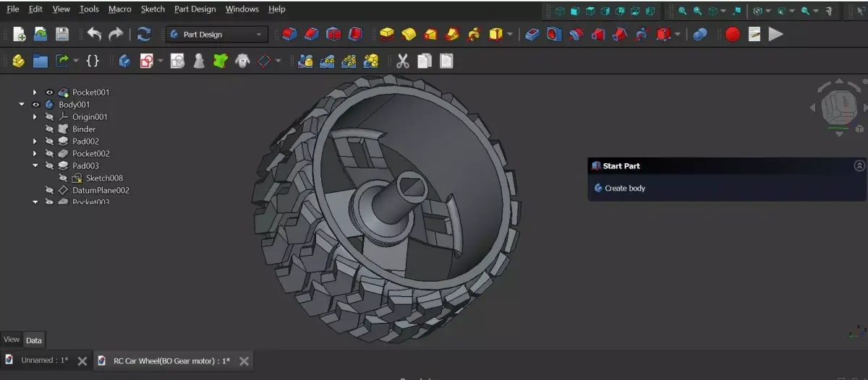Click the Copy icon
Image resolution: width=868 pixels, height=380 pixels.
coord(425,61)
